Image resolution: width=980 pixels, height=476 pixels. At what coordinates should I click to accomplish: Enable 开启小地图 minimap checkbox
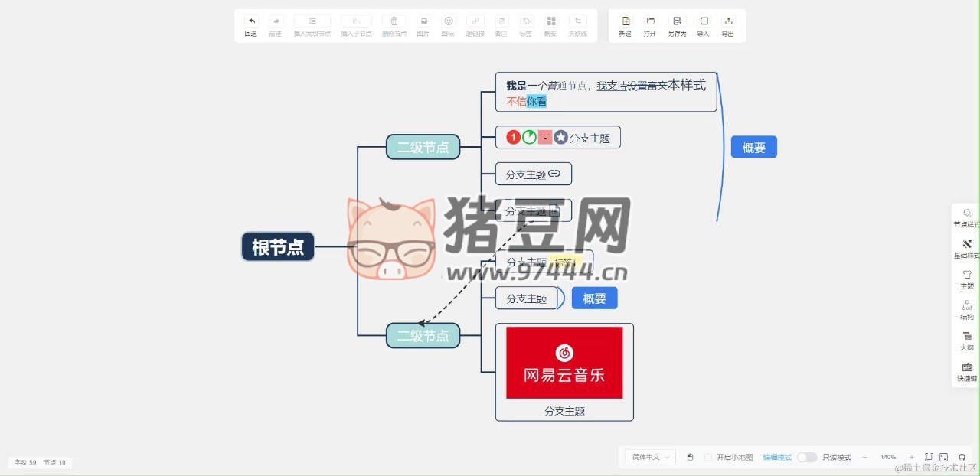(708, 456)
